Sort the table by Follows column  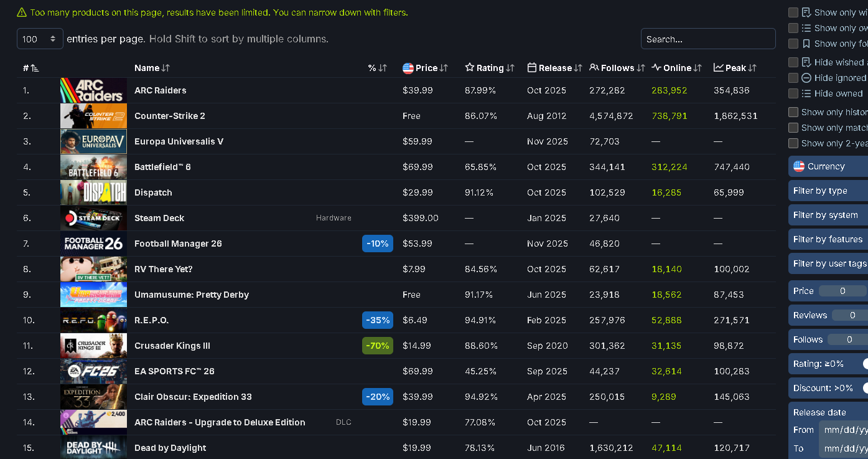pos(617,68)
